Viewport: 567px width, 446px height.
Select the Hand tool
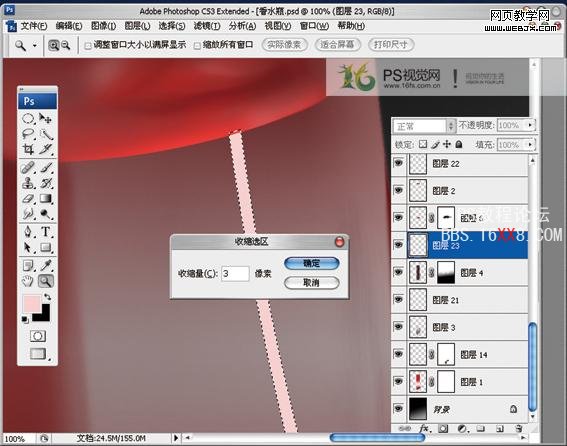pos(28,281)
